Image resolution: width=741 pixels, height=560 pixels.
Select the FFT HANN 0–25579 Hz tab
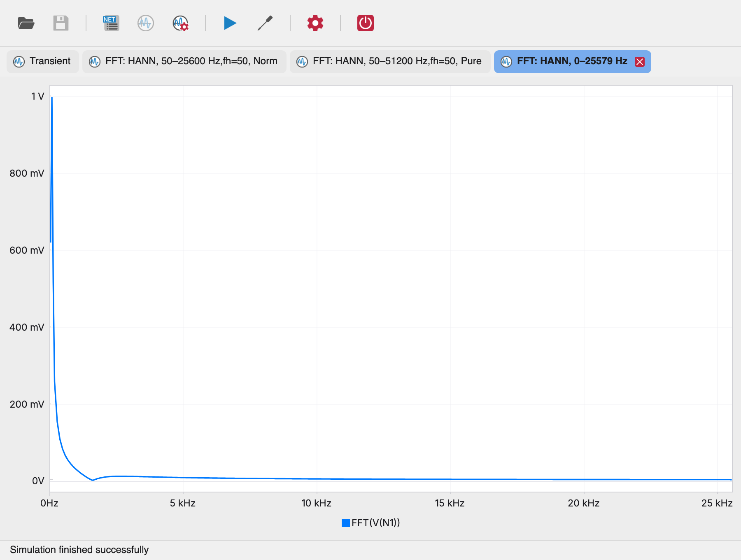[572, 61]
